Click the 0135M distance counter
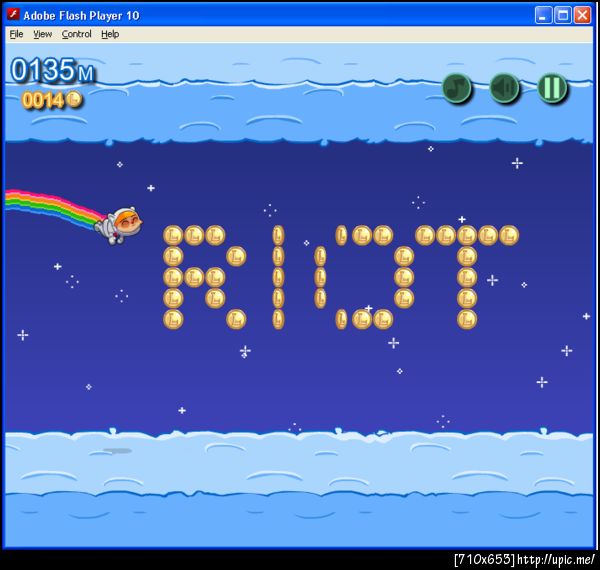600x570 pixels. click(53, 70)
